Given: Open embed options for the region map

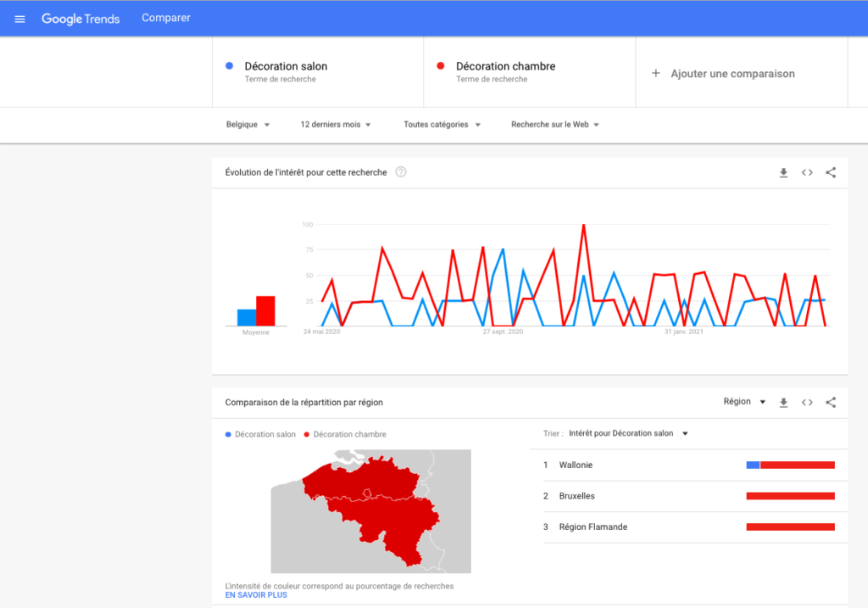Looking at the screenshot, I should point(807,402).
